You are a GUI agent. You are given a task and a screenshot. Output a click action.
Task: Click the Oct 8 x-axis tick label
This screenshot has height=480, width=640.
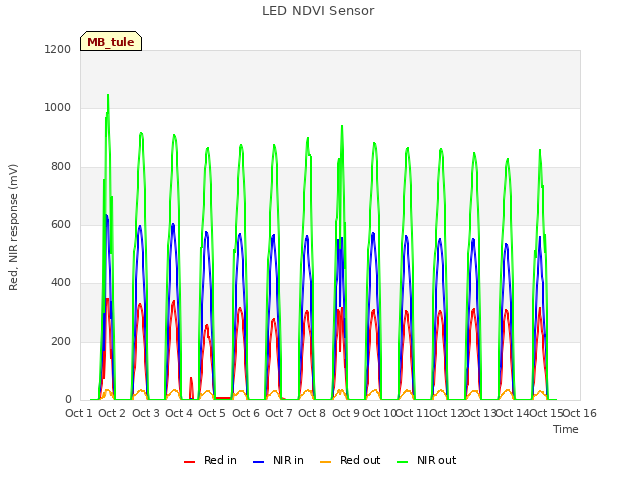(x=312, y=413)
